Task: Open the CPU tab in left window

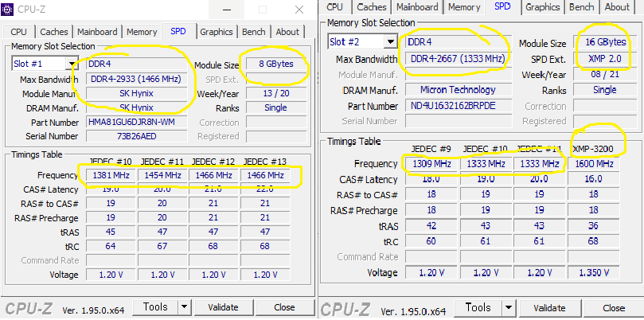Action: pos(18,32)
